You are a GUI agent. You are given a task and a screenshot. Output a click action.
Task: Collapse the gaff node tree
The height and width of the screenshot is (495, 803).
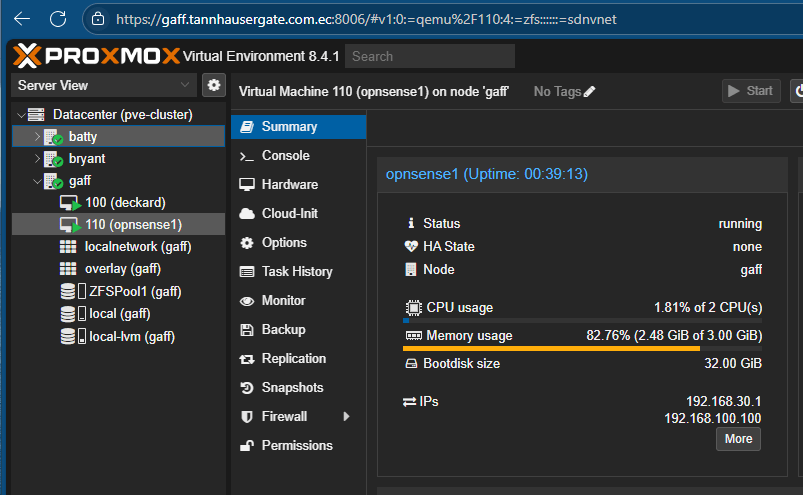coord(38,181)
